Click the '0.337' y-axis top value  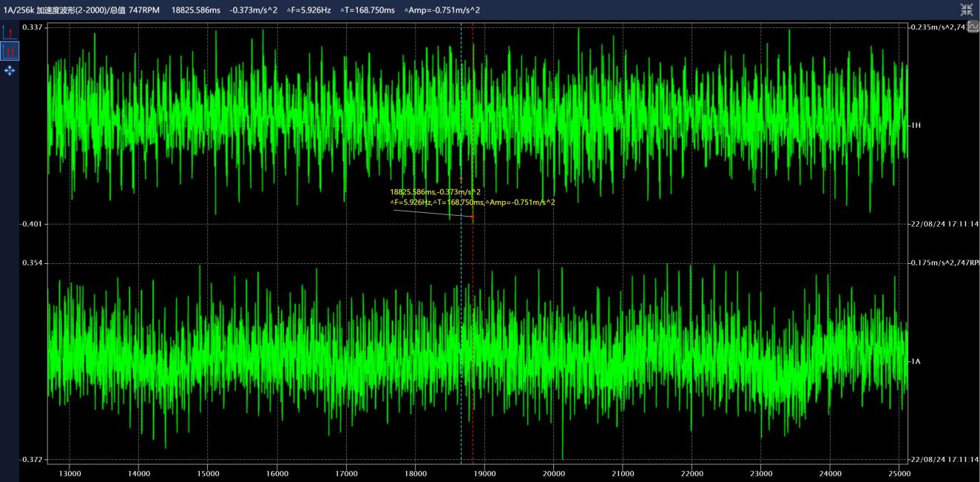tap(33, 27)
